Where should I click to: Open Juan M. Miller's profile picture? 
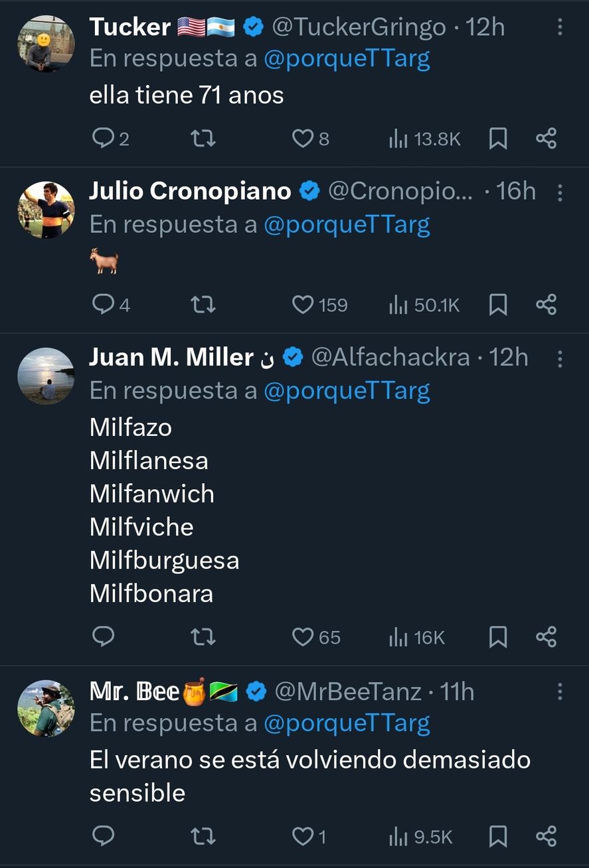pos(46,376)
